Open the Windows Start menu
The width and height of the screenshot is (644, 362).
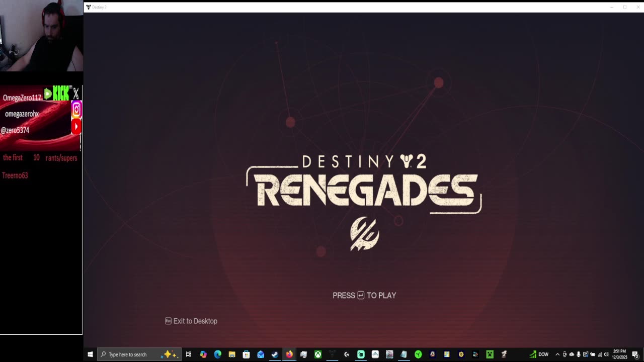[x=90, y=354]
